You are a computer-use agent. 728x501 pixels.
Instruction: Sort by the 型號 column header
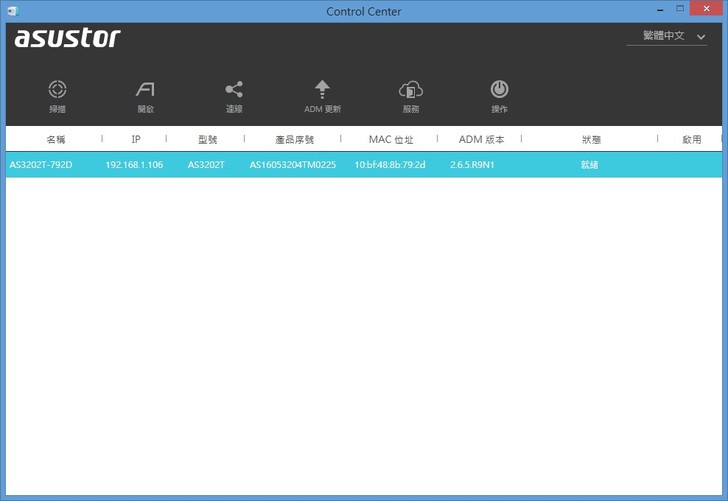[x=207, y=139]
